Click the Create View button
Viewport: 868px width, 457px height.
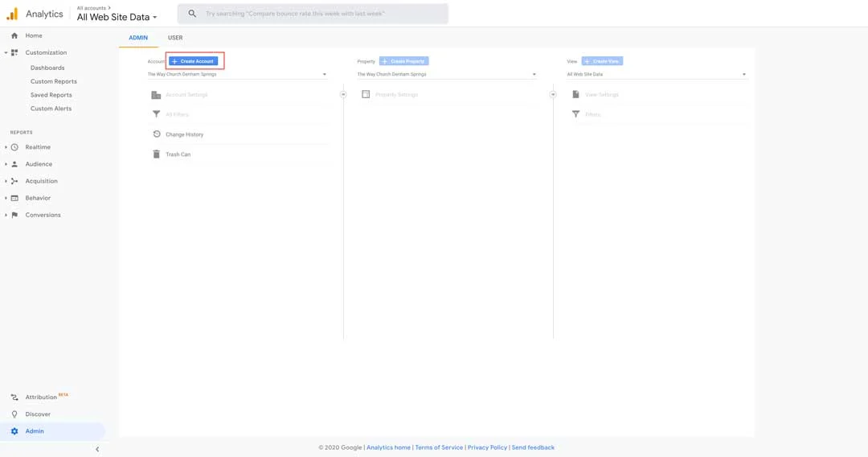pyautogui.click(x=602, y=61)
